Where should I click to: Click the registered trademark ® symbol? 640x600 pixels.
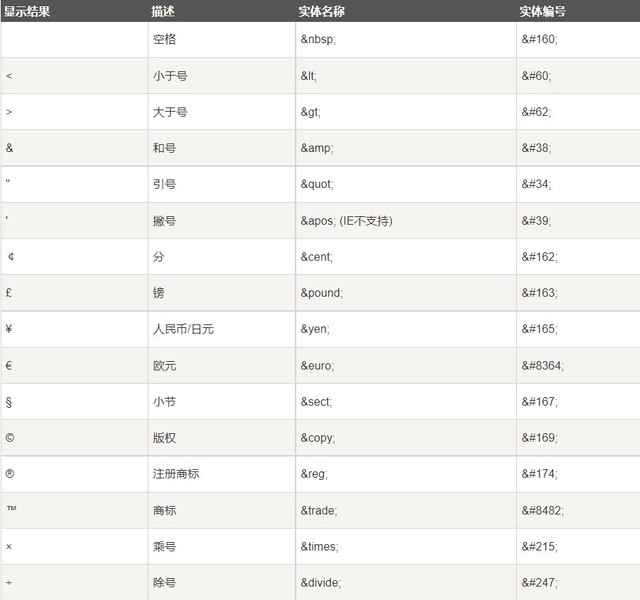(10, 473)
